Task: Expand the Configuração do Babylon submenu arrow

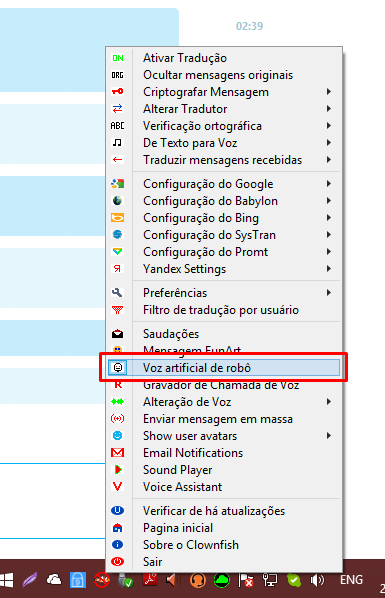Action: click(329, 201)
